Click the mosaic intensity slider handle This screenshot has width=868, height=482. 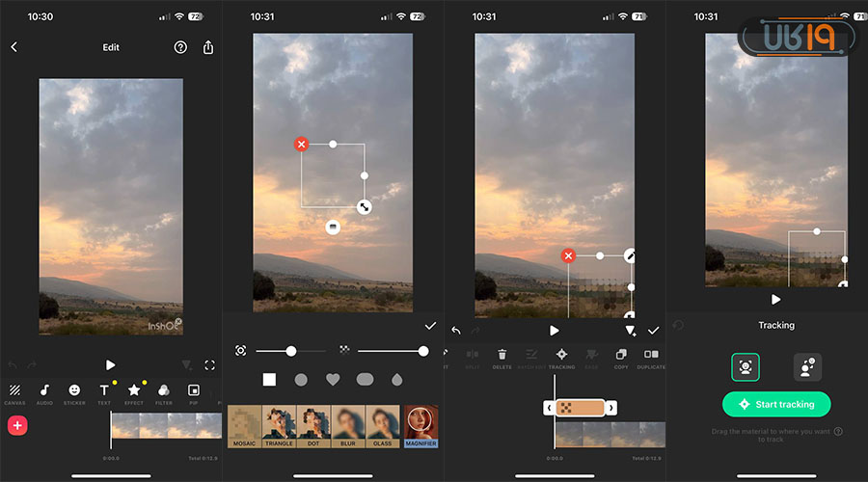(422, 351)
